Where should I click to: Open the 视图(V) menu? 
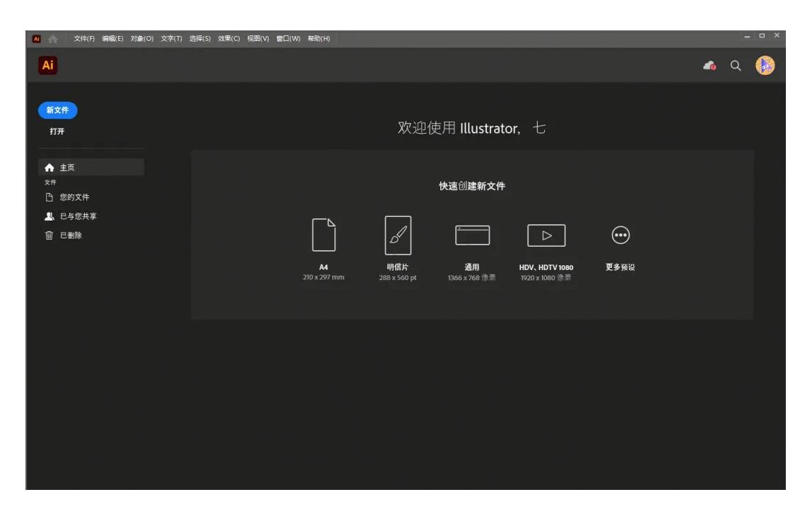[258, 39]
